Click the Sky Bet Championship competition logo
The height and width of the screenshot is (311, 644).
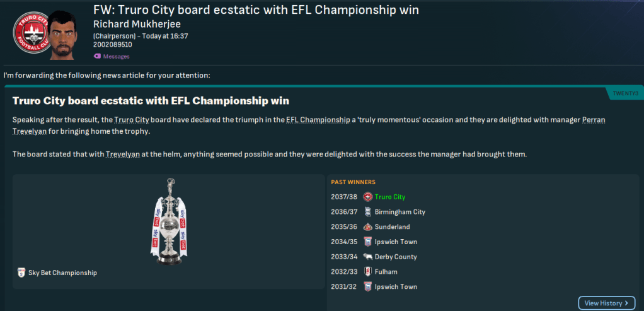21,273
